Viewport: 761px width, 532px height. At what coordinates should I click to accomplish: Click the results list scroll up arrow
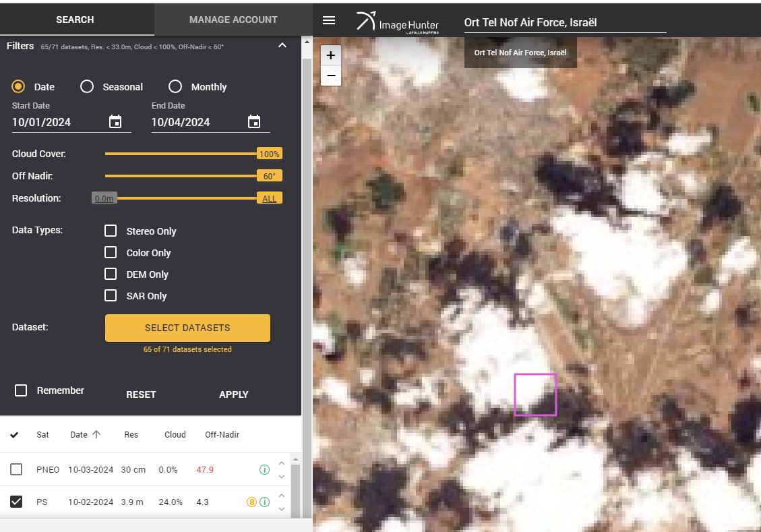[x=295, y=459]
